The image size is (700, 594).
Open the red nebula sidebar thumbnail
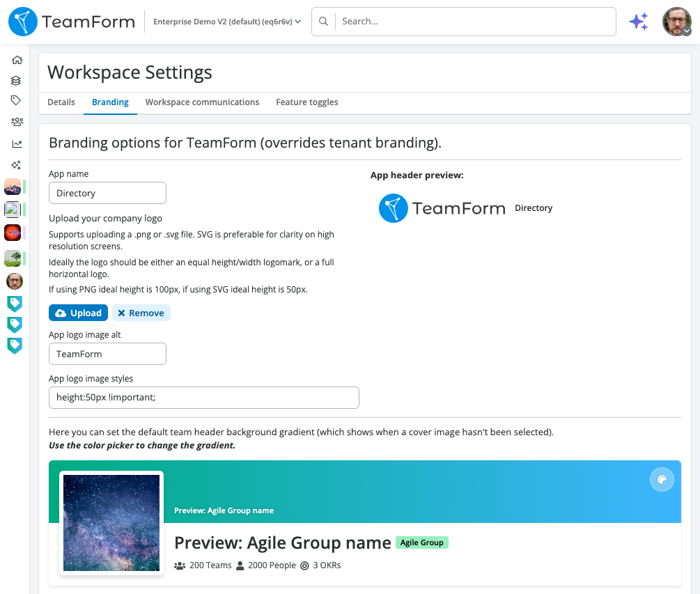point(13,233)
